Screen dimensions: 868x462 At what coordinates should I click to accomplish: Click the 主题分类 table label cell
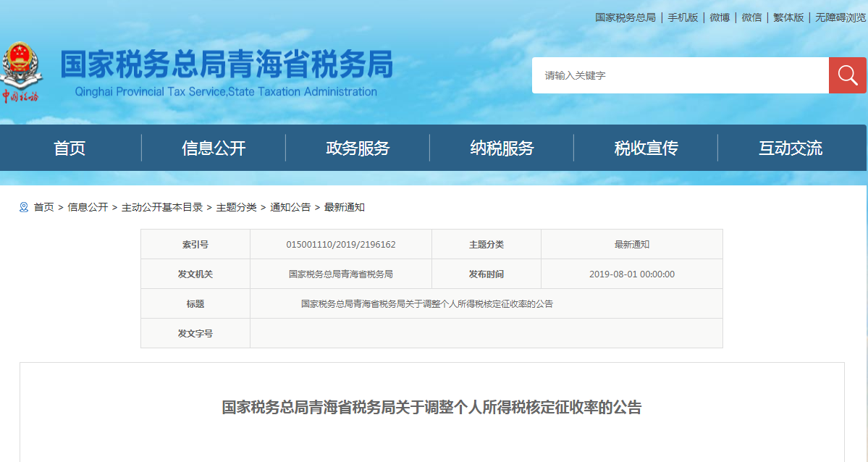486,244
